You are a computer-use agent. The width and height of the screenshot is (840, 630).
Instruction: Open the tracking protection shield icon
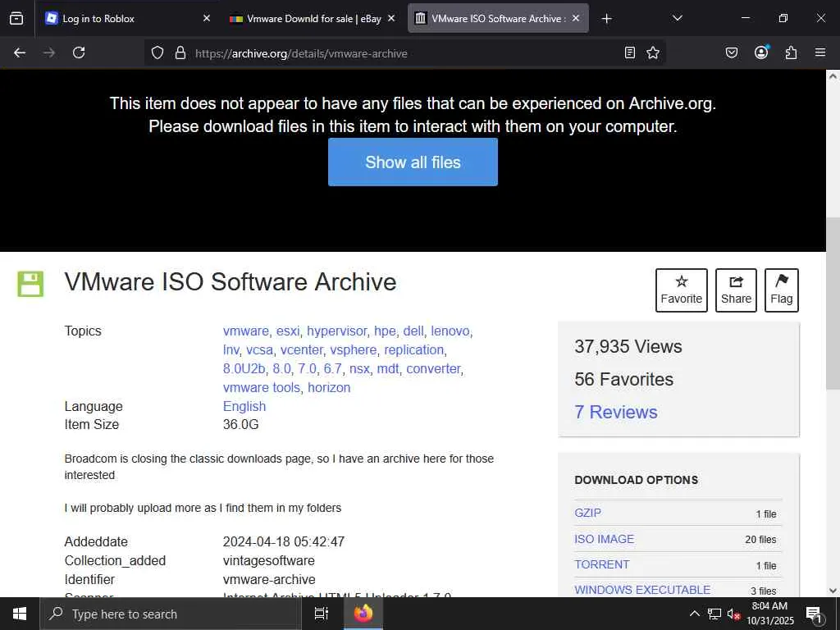[157, 52]
